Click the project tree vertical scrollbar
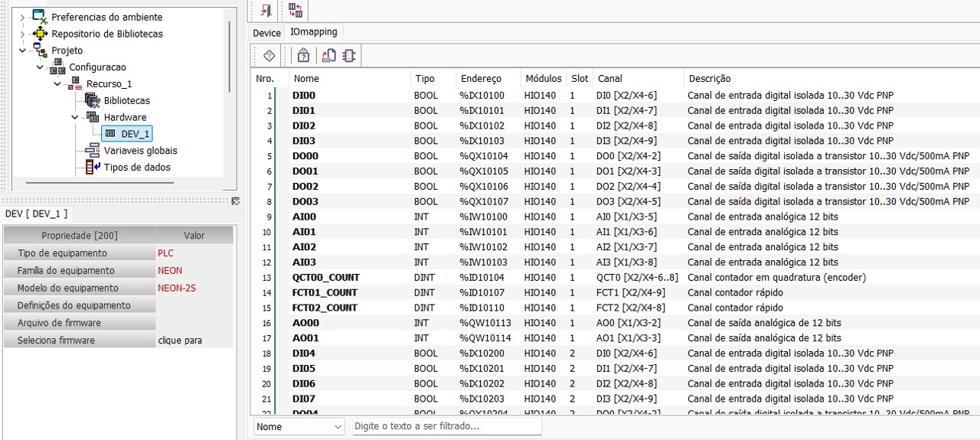 tap(229, 57)
